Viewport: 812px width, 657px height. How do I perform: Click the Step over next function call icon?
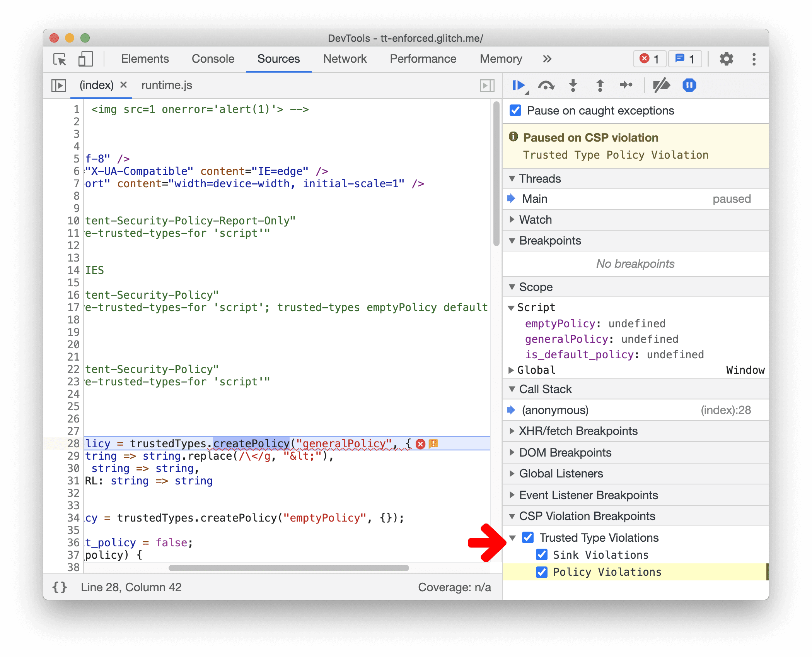[x=544, y=86]
